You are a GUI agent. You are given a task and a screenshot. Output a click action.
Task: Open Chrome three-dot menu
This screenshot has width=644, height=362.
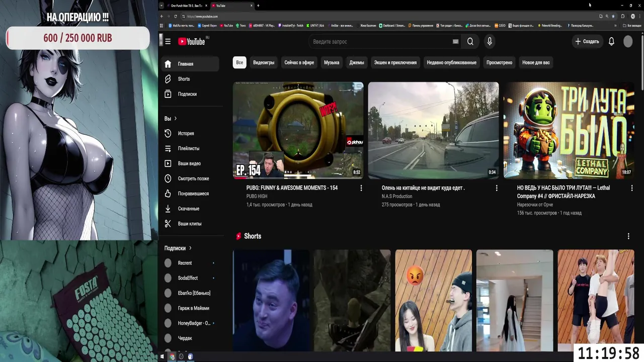click(x=640, y=16)
